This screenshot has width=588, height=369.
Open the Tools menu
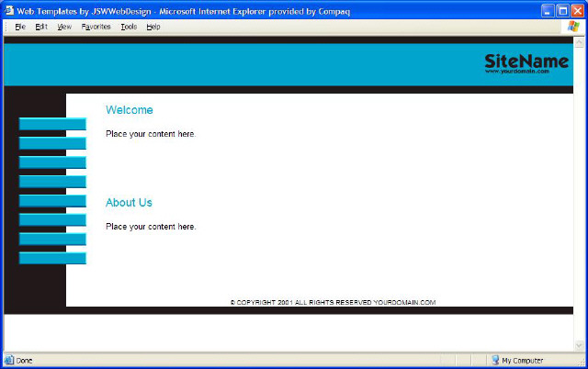129,27
